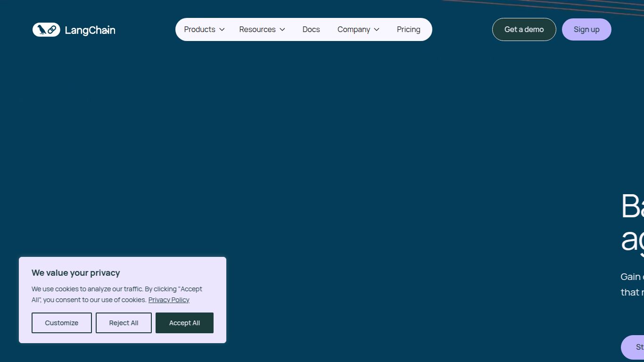Expand the chevron next to Products
The image size is (644, 362).
tap(222, 30)
